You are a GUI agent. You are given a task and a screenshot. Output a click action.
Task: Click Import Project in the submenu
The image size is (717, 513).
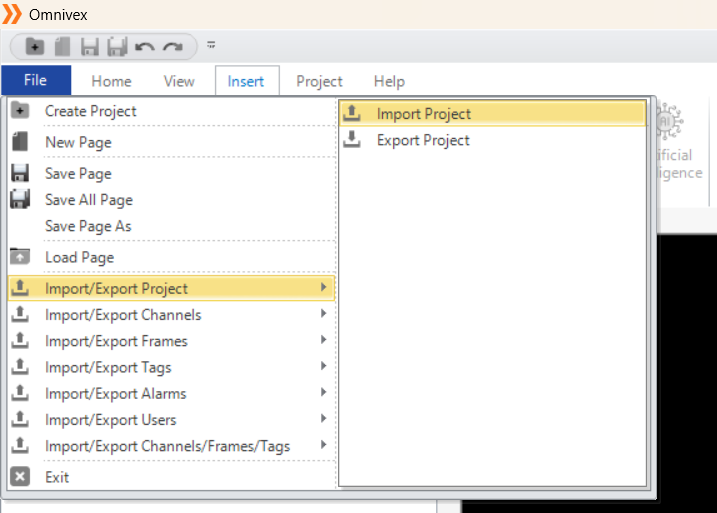[x=492, y=113]
